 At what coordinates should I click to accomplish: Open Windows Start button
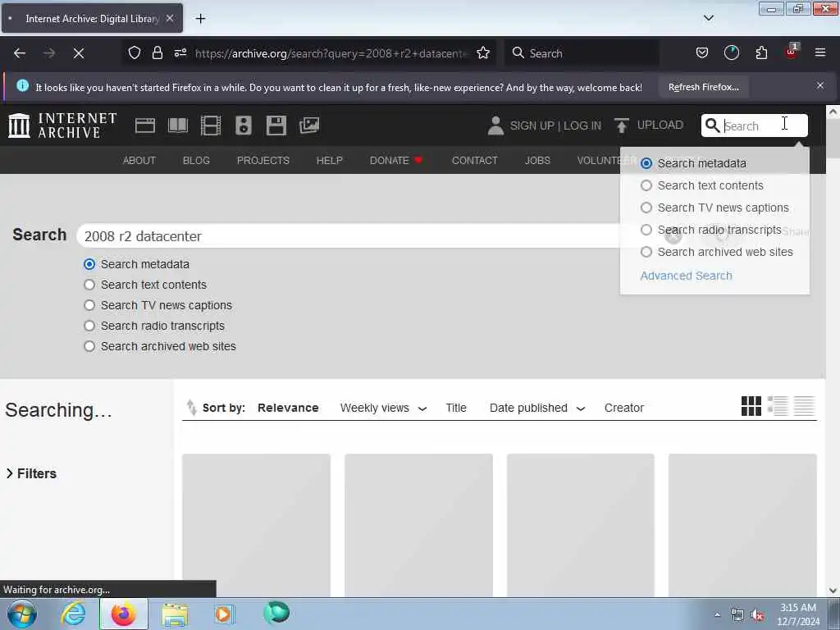22,614
